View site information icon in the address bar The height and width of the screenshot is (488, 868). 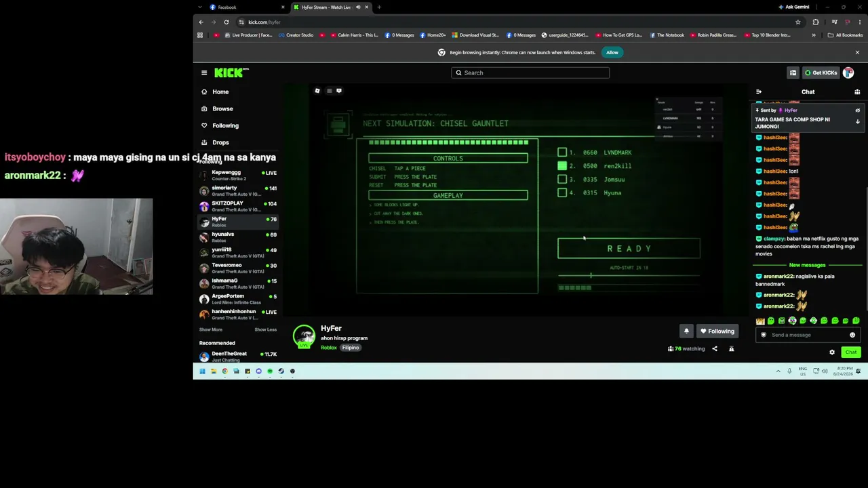[x=241, y=22]
